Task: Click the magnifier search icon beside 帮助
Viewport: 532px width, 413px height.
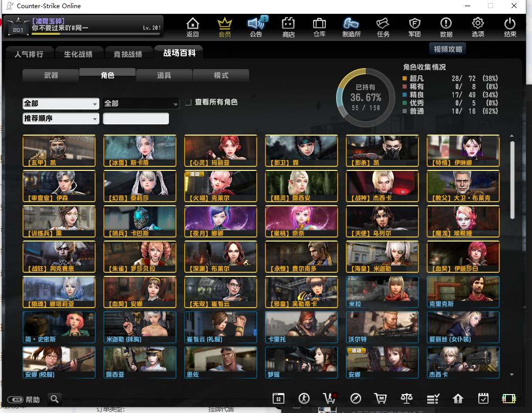Action: (55, 399)
